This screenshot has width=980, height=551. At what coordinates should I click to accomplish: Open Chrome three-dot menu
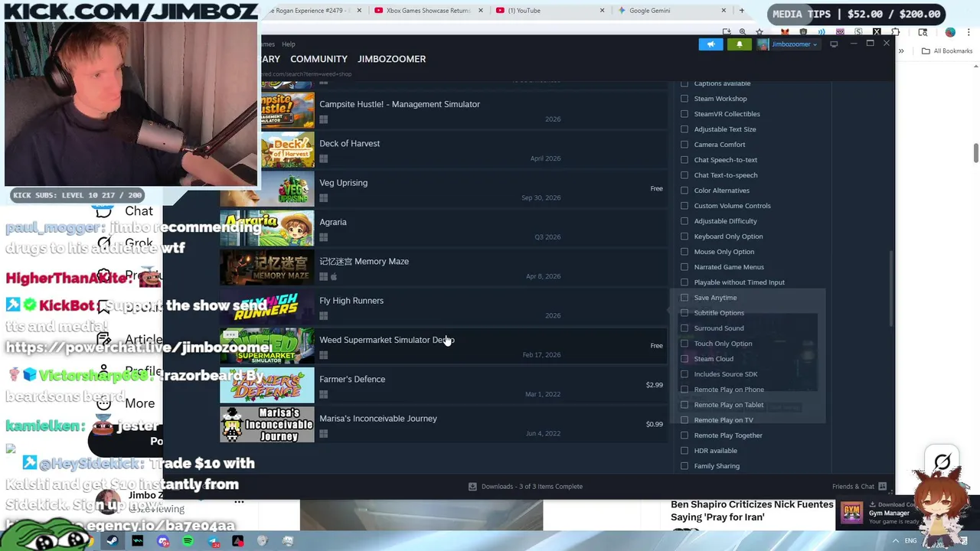click(969, 32)
